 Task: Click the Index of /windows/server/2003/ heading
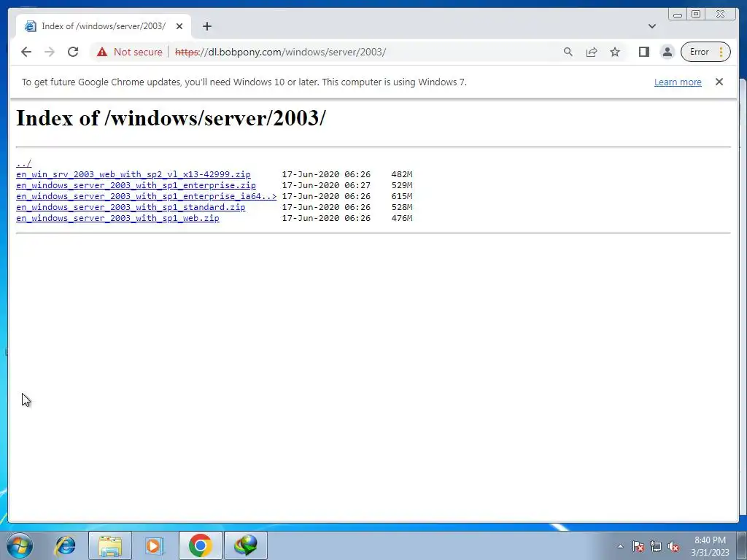pos(171,118)
